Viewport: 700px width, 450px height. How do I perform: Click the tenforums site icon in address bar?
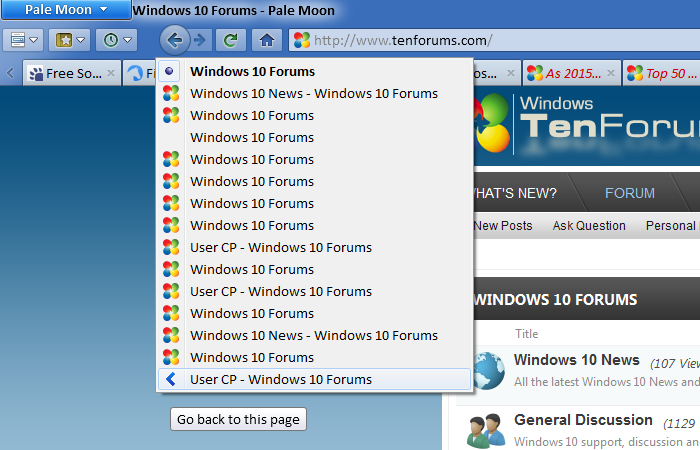pyautogui.click(x=302, y=40)
